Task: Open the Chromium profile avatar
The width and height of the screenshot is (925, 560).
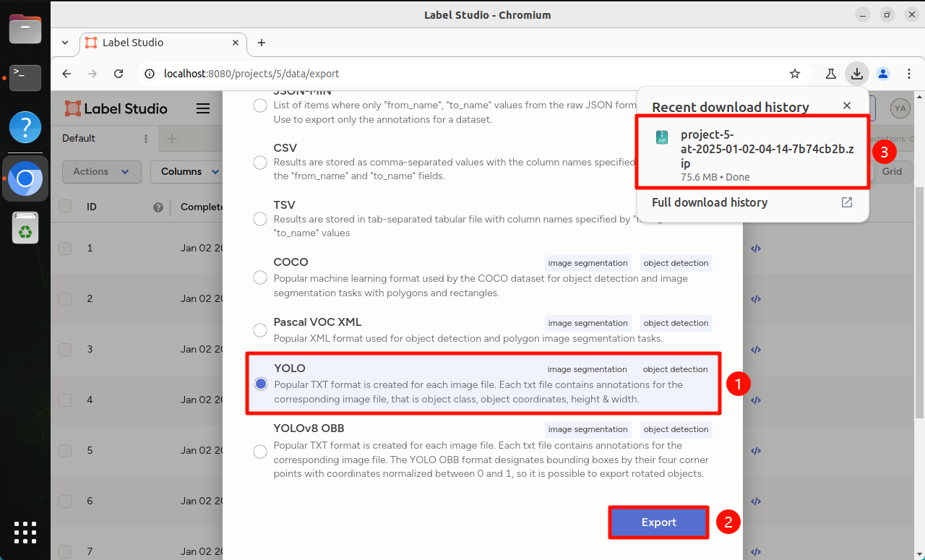Action: pyautogui.click(x=882, y=74)
